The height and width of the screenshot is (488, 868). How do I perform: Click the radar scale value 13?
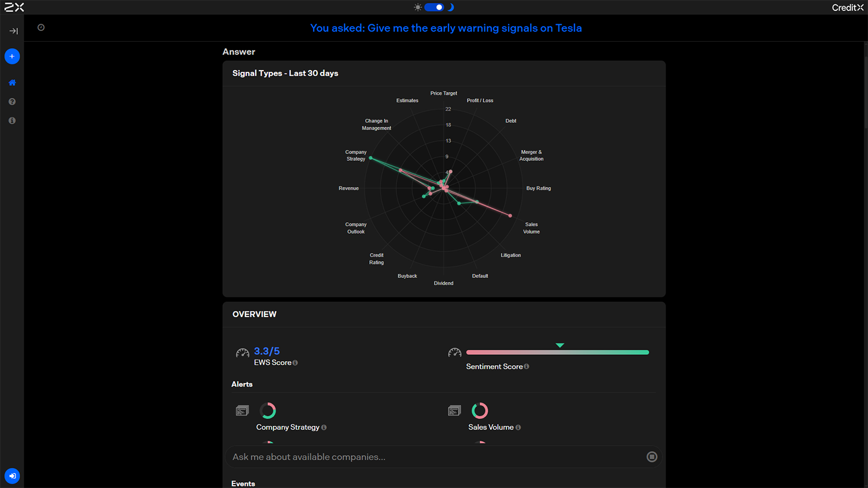(448, 141)
